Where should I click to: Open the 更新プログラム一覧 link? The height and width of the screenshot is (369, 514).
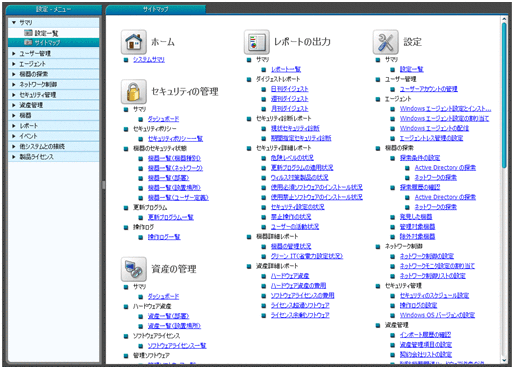171,217
